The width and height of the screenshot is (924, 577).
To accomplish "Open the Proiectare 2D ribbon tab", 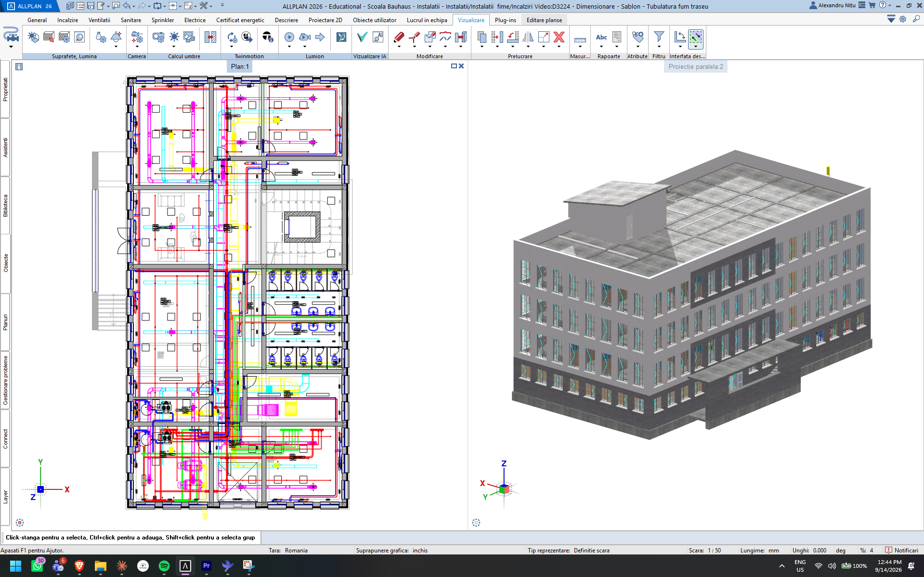I will pyautogui.click(x=325, y=20).
